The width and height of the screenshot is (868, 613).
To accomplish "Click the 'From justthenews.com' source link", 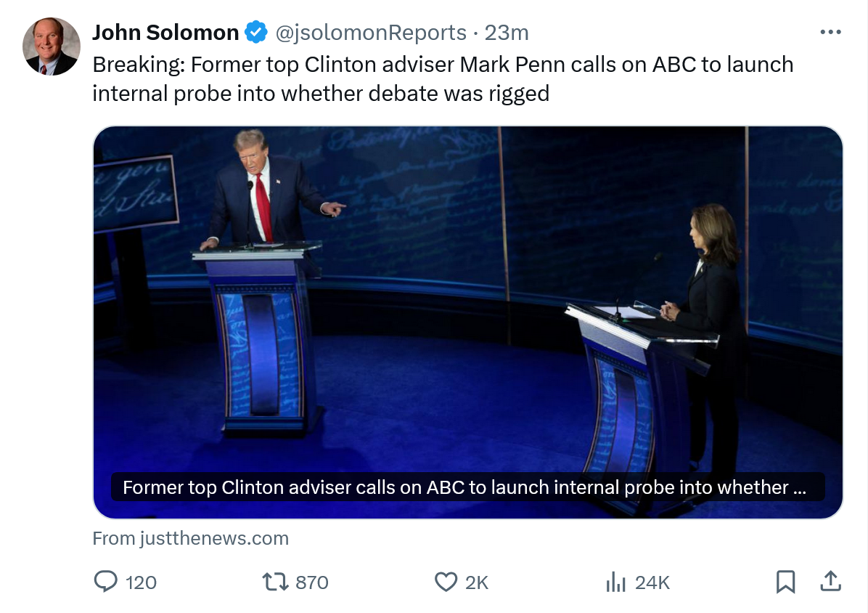I will pos(191,538).
